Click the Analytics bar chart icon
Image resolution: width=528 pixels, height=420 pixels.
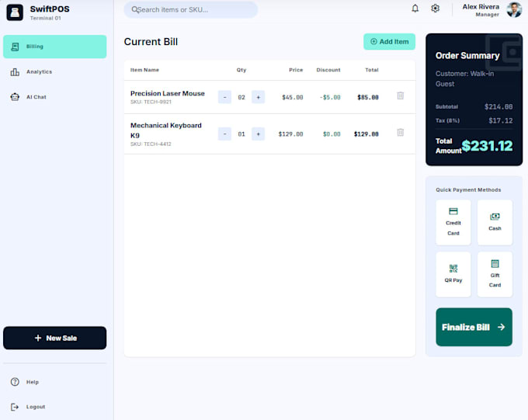[x=15, y=71]
